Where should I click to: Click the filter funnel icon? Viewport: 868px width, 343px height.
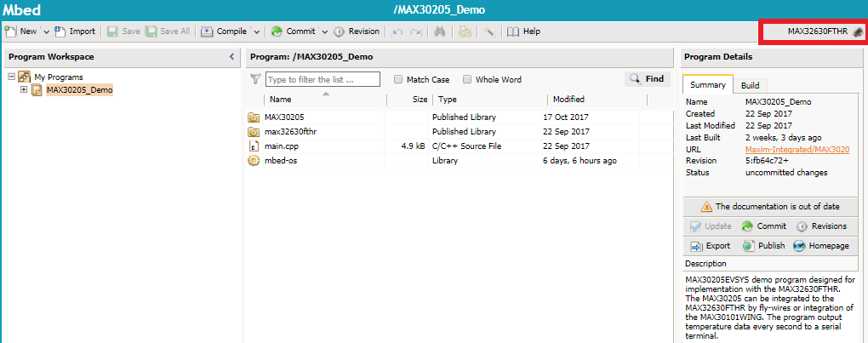tap(255, 79)
